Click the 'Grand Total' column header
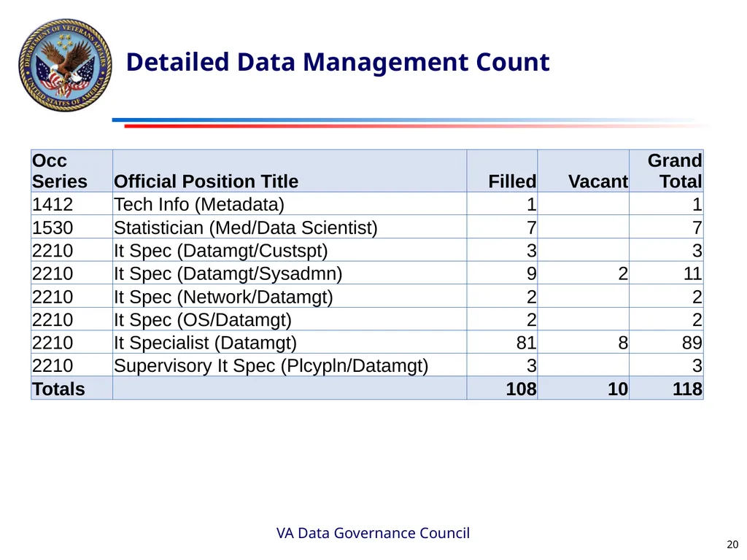 [x=666, y=171]
